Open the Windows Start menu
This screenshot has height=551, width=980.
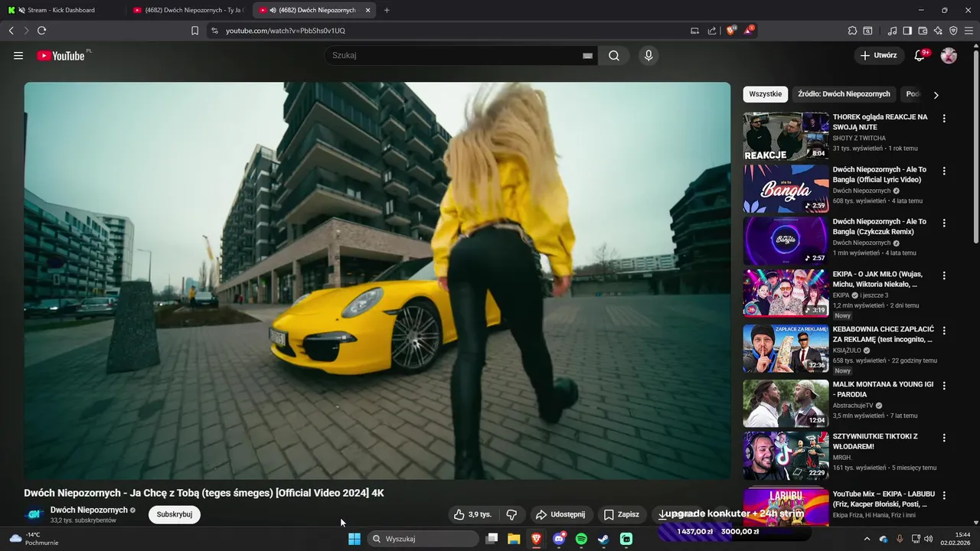point(354,539)
